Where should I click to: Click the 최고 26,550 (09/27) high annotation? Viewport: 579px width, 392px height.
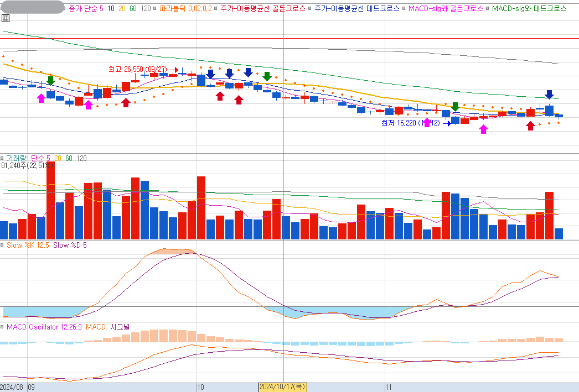coord(138,69)
